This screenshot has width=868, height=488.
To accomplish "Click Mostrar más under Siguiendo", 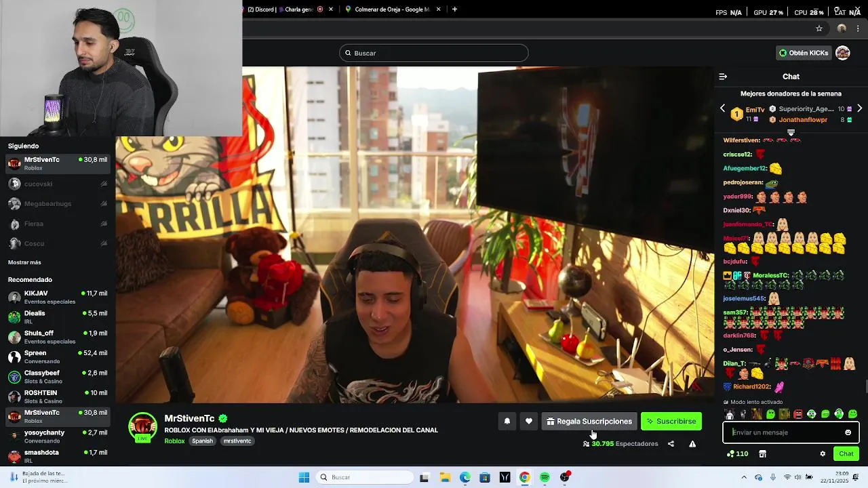I will click(x=24, y=262).
